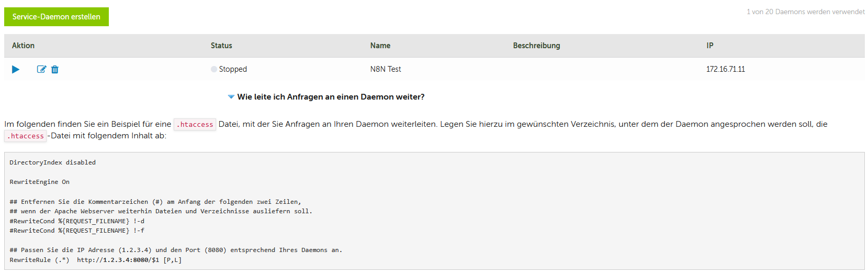Click the Name column header
The height and width of the screenshot is (273, 868).
(380, 46)
